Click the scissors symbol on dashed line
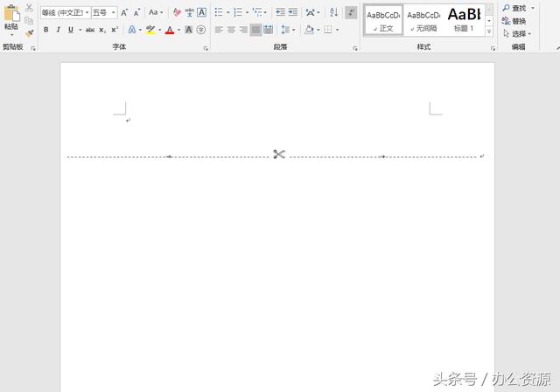The height and width of the screenshot is (392, 560). (x=279, y=154)
